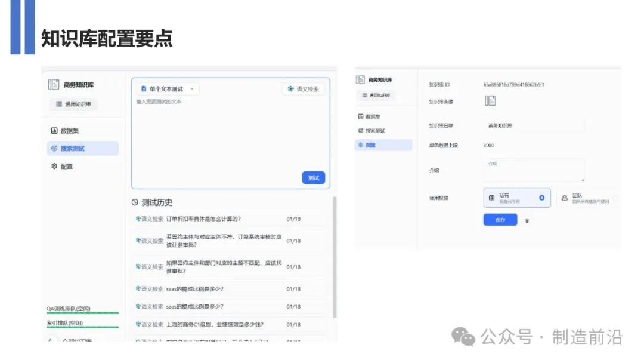Click the knowledge base avatar icon in settings
Screen dimensions: 644x363
(490, 101)
